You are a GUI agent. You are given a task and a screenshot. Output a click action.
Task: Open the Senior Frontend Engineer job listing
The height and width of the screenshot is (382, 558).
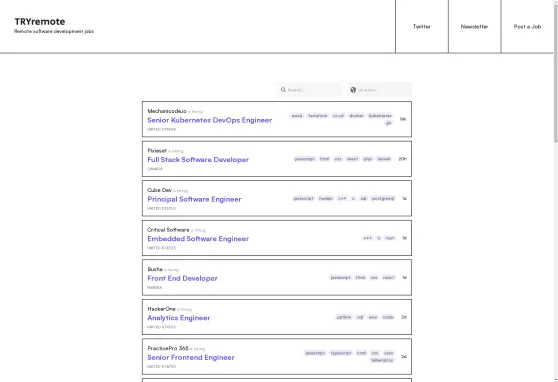tap(191, 357)
